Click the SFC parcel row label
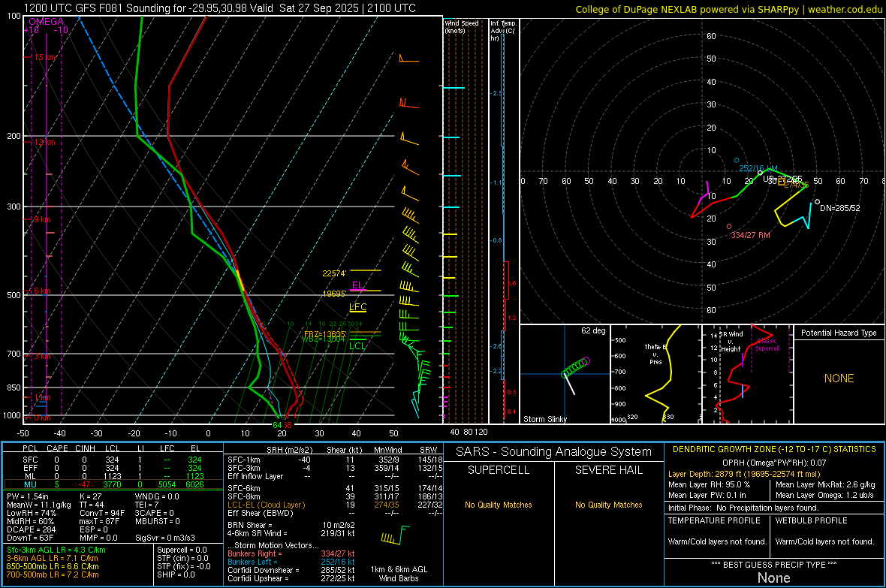The width and height of the screenshot is (886, 588). [31, 460]
